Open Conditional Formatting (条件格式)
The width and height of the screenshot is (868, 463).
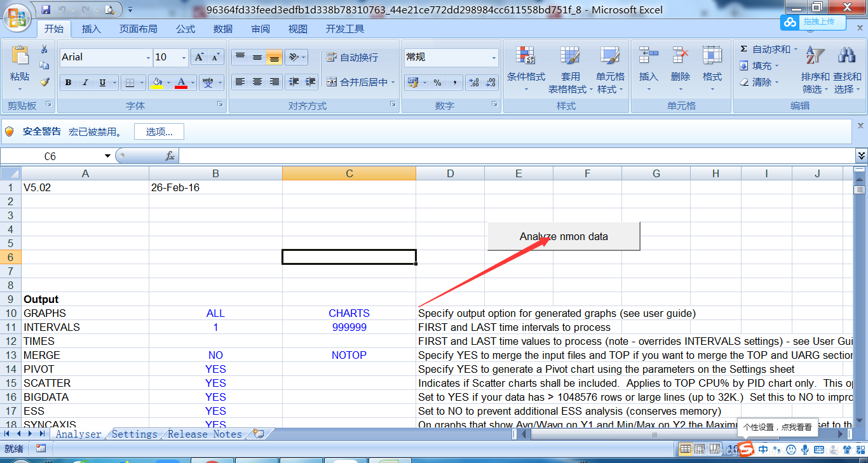click(526, 70)
